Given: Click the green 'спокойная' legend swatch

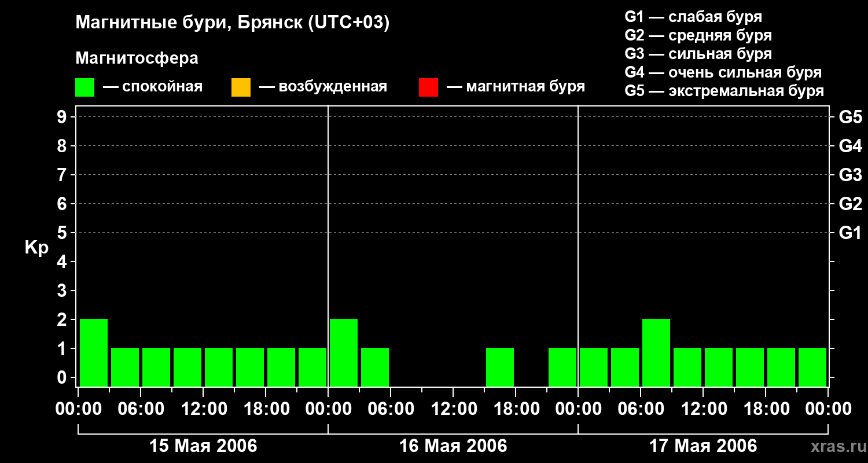Looking at the screenshot, I should (84, 87).
